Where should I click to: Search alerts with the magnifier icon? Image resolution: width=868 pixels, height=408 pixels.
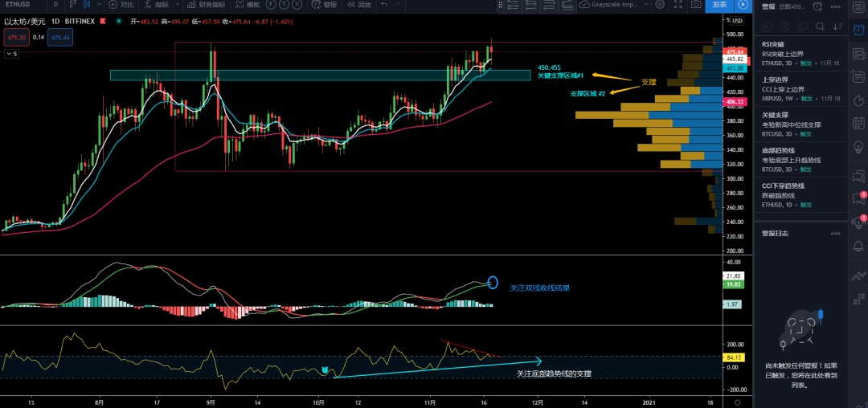(820, 27)
